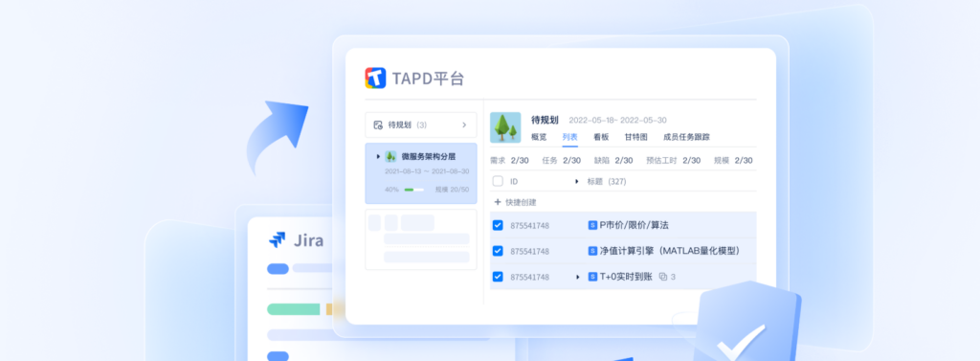Click ID 875541748 in the 净值计算引擎 row
The height and width of the screenshot is (361, 980).
[x=529, y=251]
